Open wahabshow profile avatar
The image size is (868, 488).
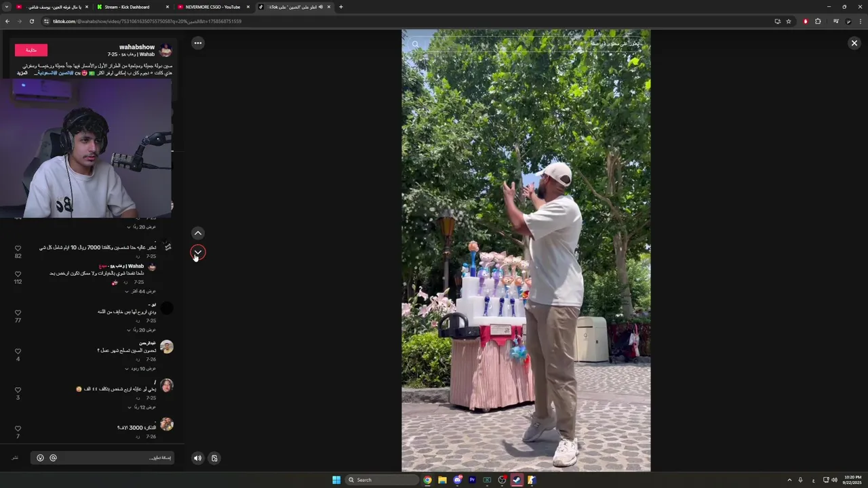pyautogui.click(x=165, y=50)
